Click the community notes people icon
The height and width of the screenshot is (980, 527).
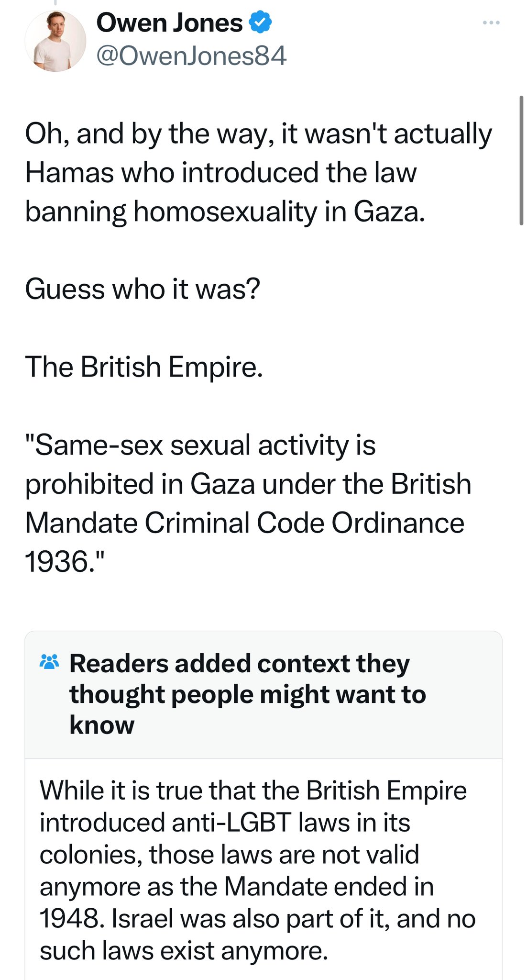(x=49, y=662)
